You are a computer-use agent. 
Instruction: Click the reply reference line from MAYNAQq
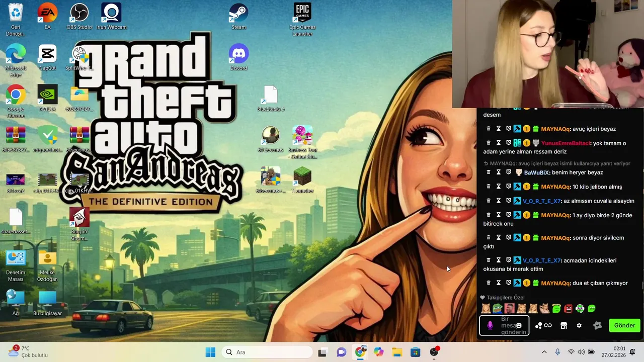[556, 163]
